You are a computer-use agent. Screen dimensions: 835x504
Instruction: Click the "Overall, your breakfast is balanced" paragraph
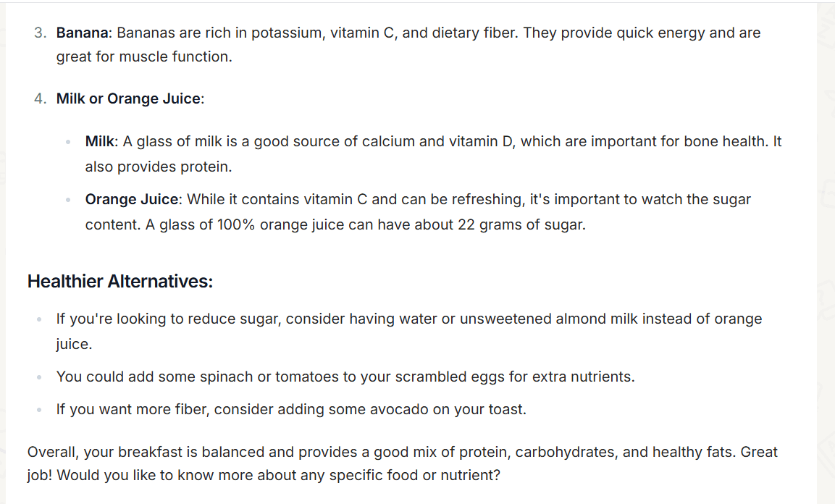[402, 463]
